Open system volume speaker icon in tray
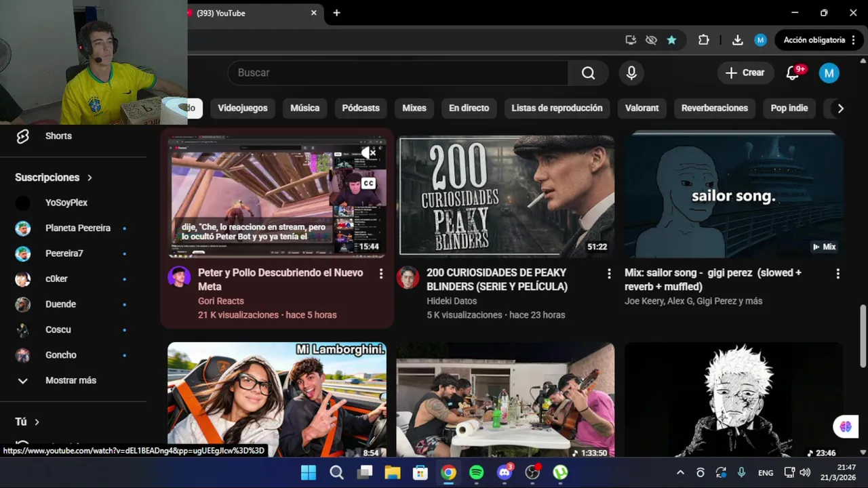This screenshot has height=488, width=868. [805, 472]
